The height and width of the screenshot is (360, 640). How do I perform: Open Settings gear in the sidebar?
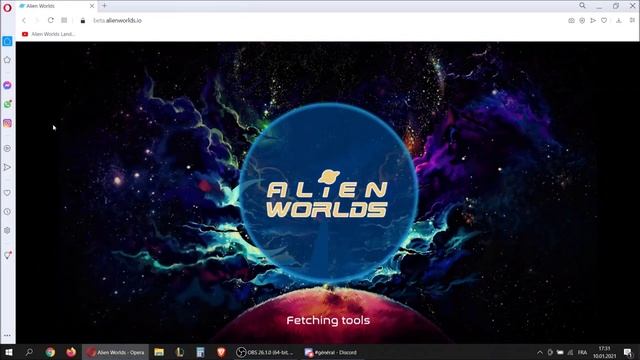tap(7, 230)
